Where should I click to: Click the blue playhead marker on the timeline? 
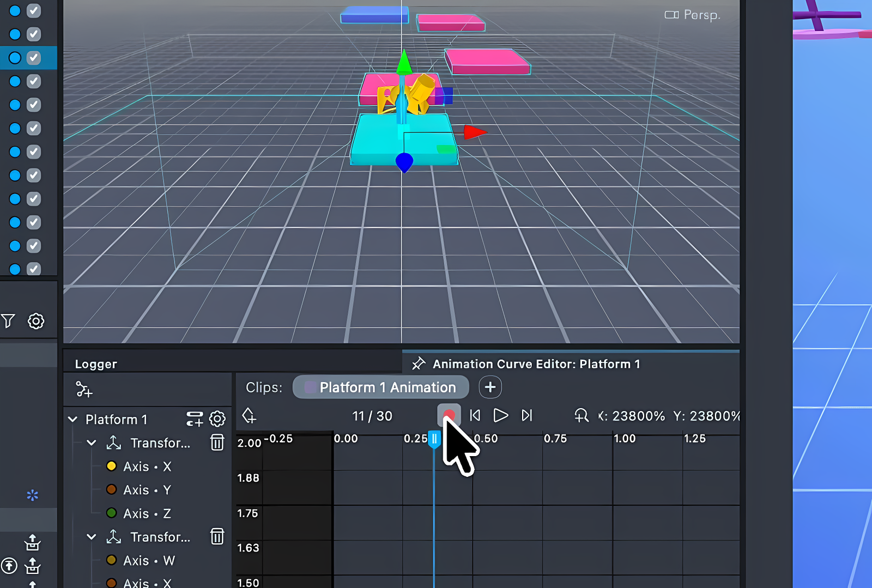433,439
